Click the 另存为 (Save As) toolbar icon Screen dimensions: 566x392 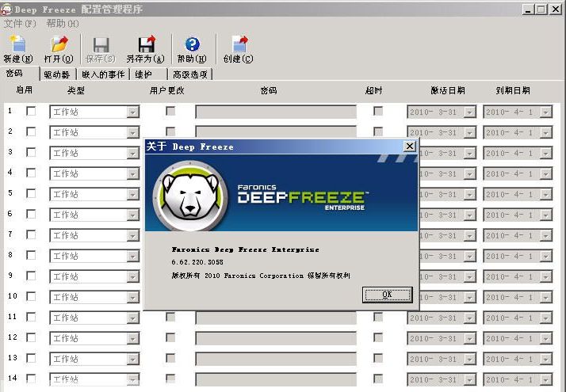pos(146,44)
